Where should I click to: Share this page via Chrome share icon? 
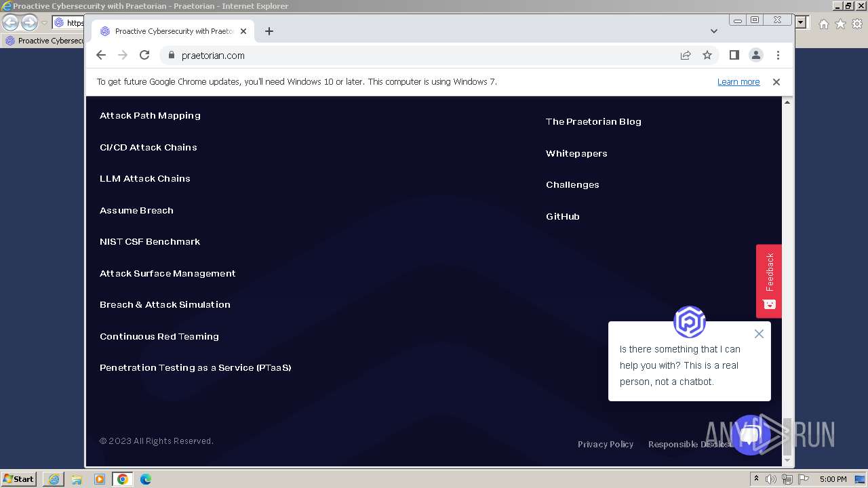686,56
